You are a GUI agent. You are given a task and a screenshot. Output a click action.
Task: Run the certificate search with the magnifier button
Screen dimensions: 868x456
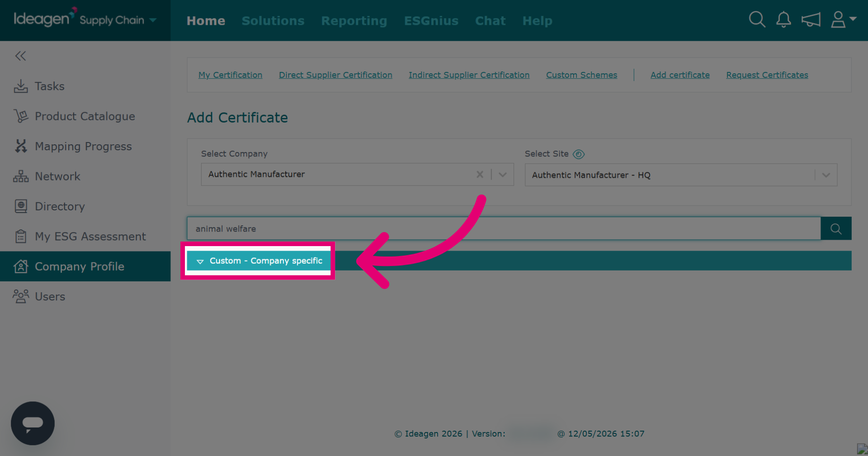(836, 228)
